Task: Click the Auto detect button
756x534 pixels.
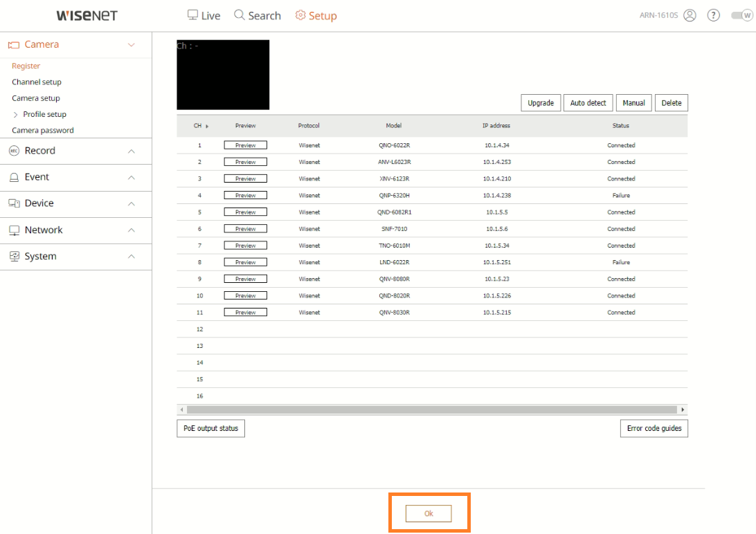Action: pyautogui.click(x=588, y=103)
